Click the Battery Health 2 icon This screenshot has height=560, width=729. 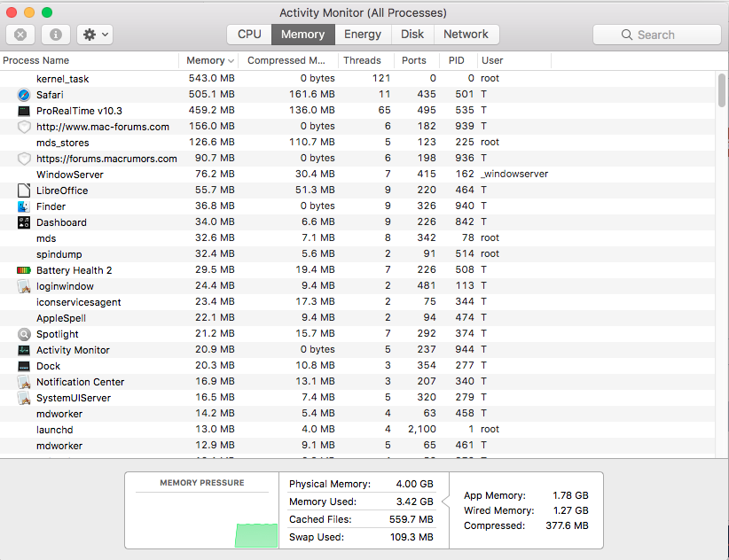click(24, 270)
